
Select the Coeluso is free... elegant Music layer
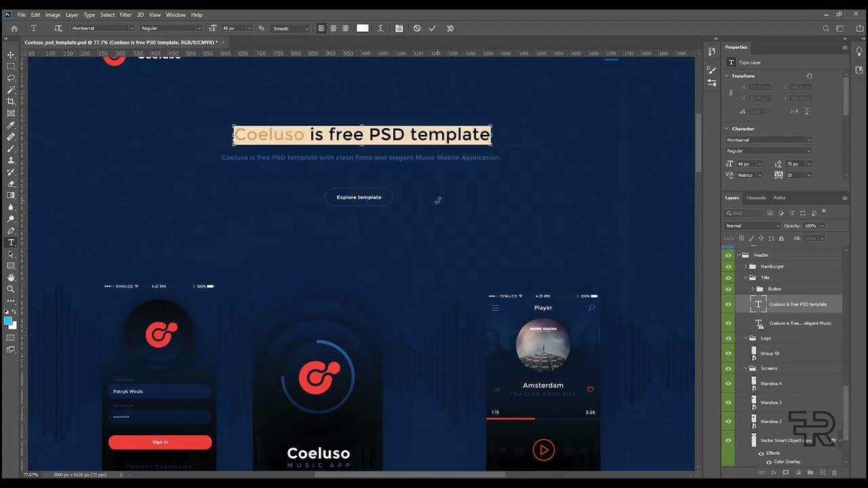[800, 323]
